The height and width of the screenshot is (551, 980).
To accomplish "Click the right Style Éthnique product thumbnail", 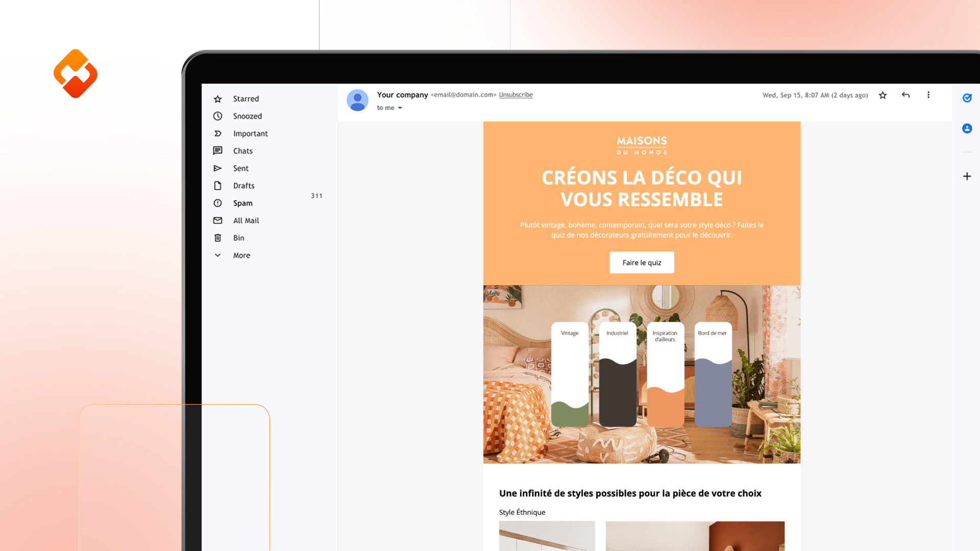I will (695, 536).
